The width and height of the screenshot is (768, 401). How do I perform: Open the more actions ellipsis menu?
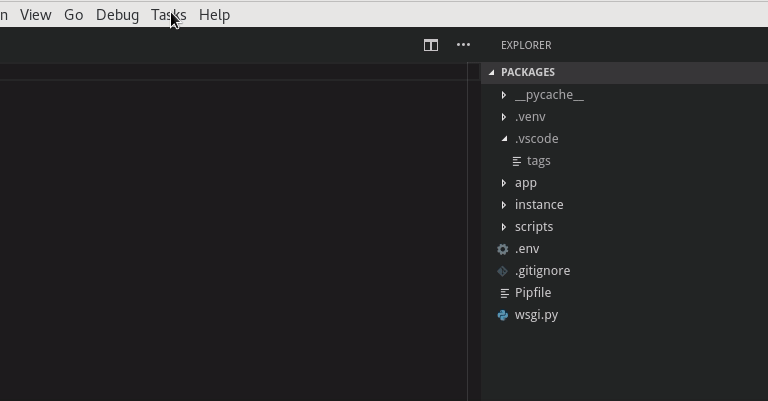463,45
